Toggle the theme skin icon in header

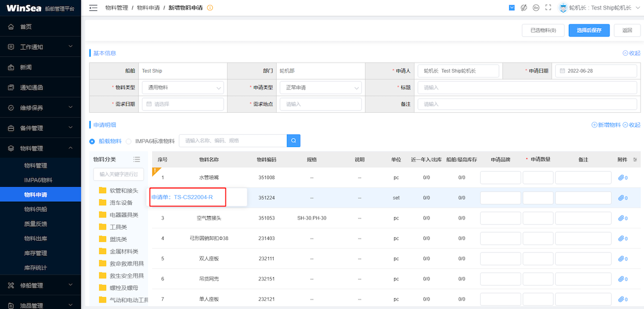[524, 8]
